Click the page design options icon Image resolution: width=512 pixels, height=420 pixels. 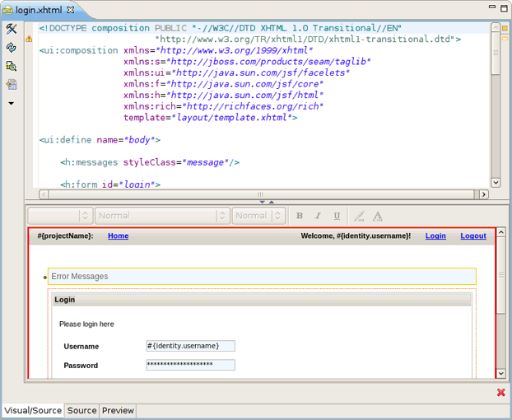(x=11, y=67)
